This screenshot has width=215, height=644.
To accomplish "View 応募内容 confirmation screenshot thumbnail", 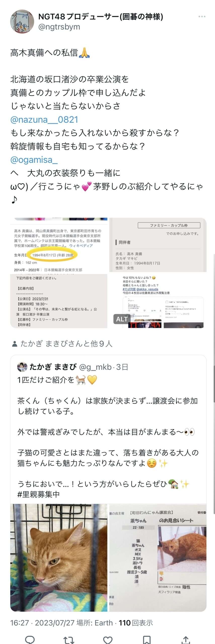I will point(59,301).
